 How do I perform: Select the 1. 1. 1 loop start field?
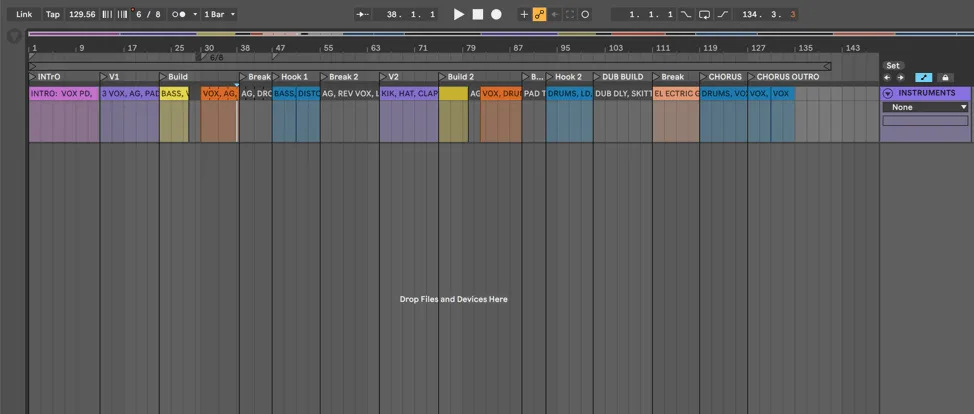coord(644,14)
